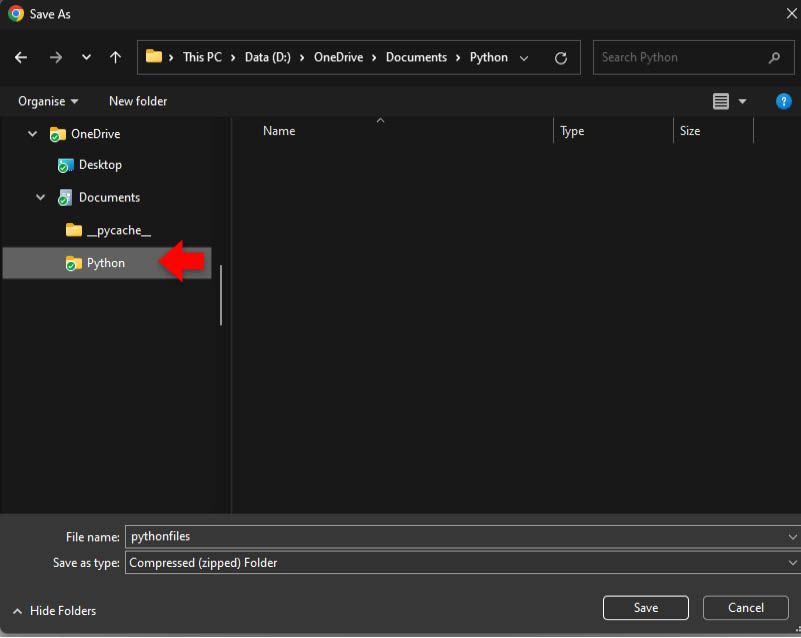
Task: Navigate to OneDrive in breadcrumb
Action: click(339, 57)
